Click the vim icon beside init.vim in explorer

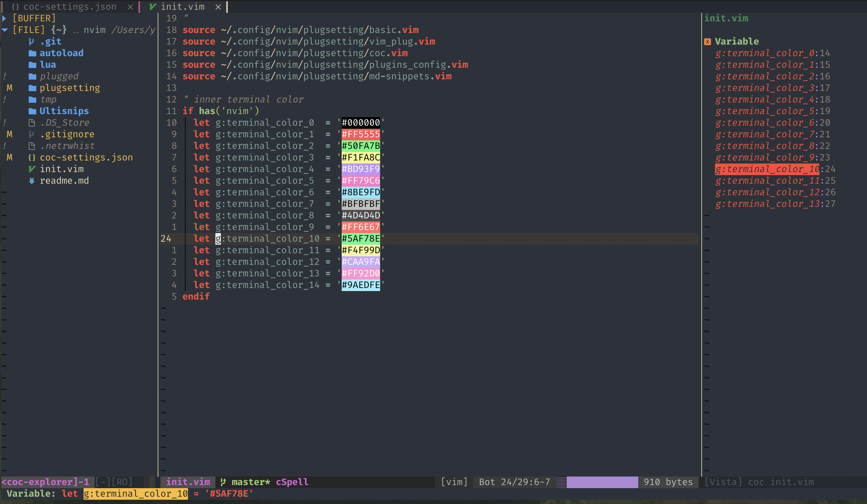pos(32,169)
